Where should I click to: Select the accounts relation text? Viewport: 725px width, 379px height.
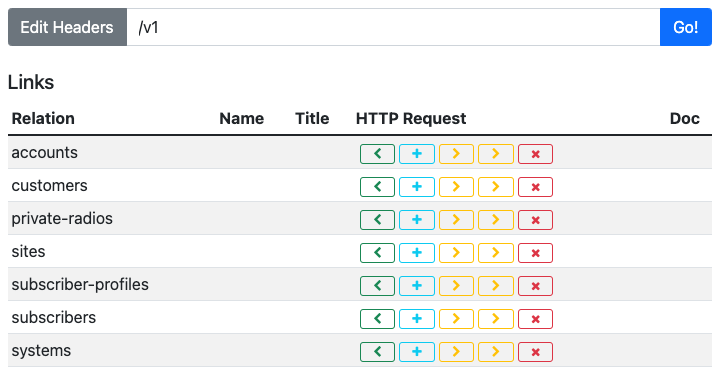(x=44, y=153)
